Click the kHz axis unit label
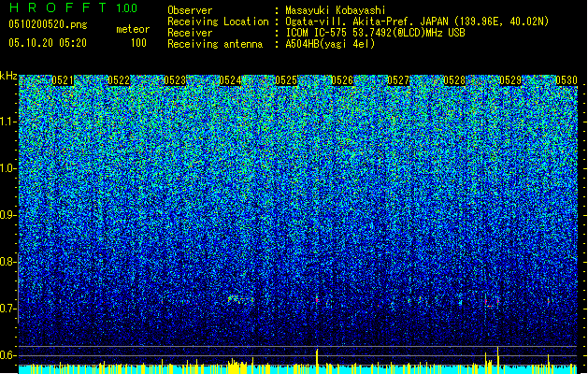This screenshot has height=374, width=588. point(8,76)
